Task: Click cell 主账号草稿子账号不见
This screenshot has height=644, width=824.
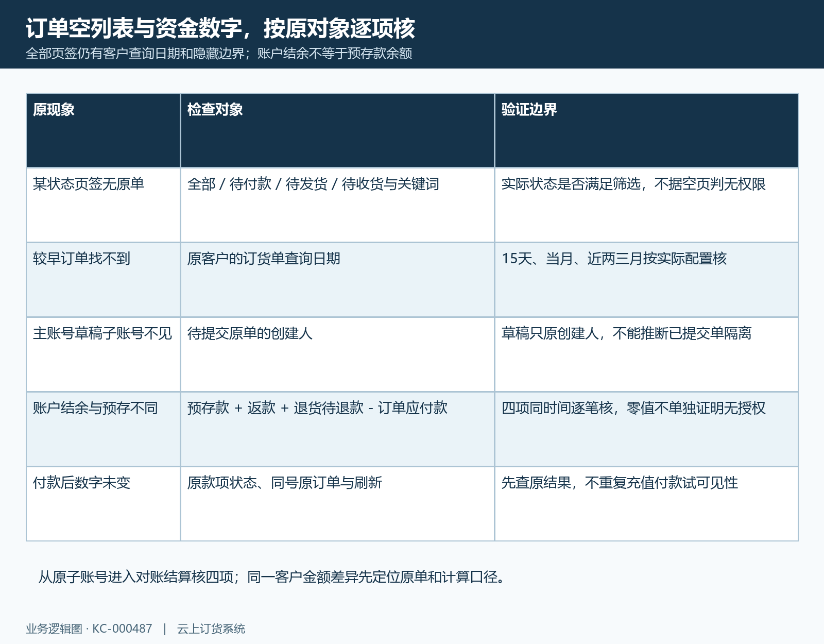Action: point(103,354)
